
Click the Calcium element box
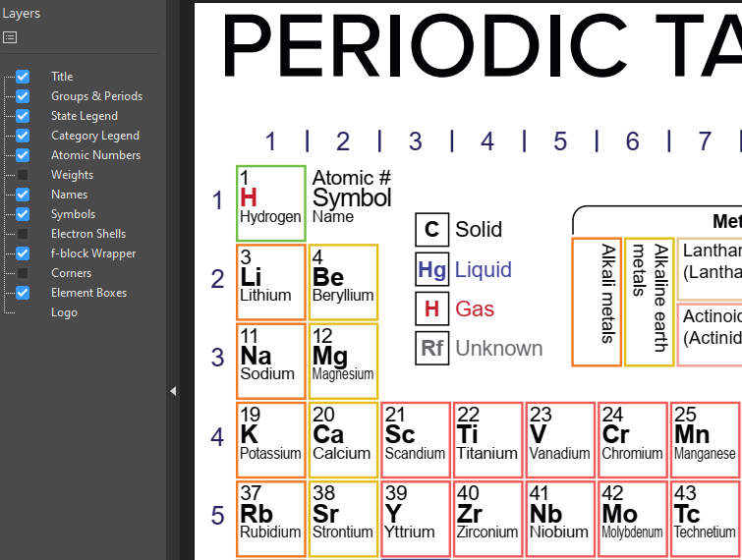coord(344,440)
